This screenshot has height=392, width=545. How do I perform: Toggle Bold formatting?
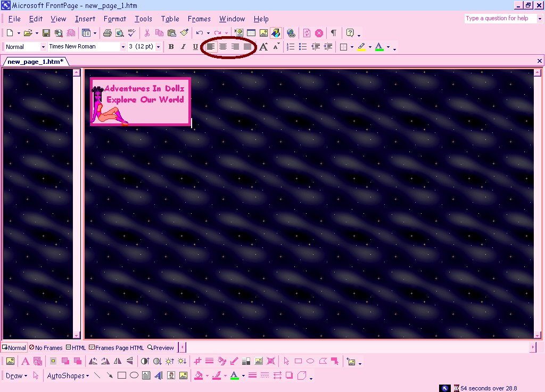[x=171, y=46]
